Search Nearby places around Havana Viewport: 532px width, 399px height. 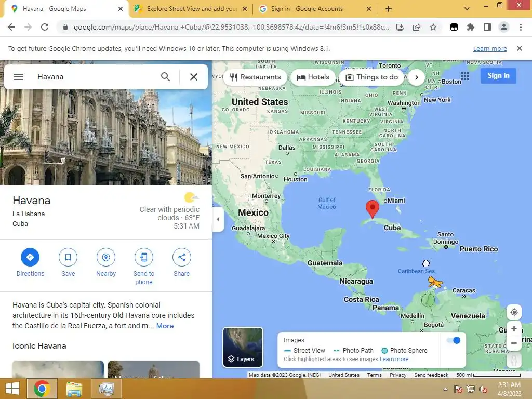pyautogui.click(x=106, y=262)
